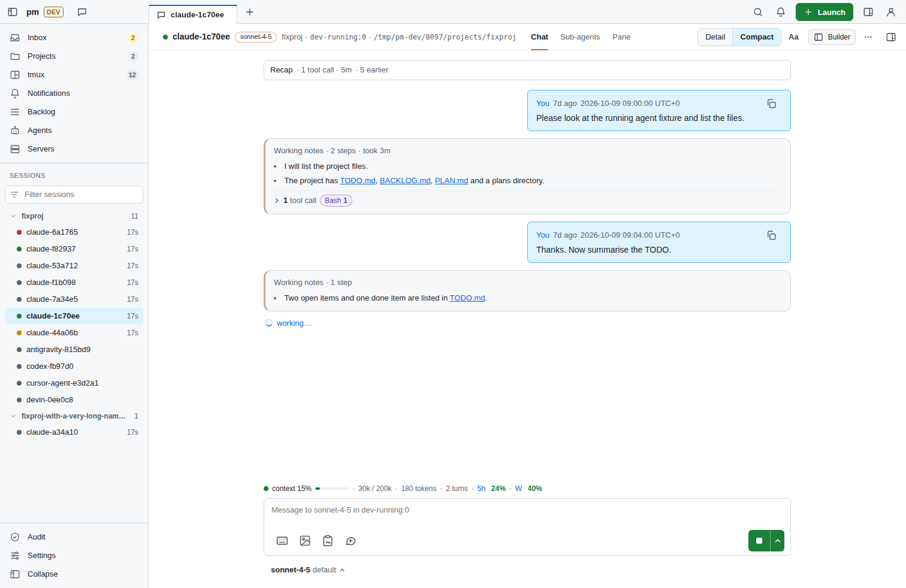
Task: Click the green Launch button
Action: tap(824, 12)
